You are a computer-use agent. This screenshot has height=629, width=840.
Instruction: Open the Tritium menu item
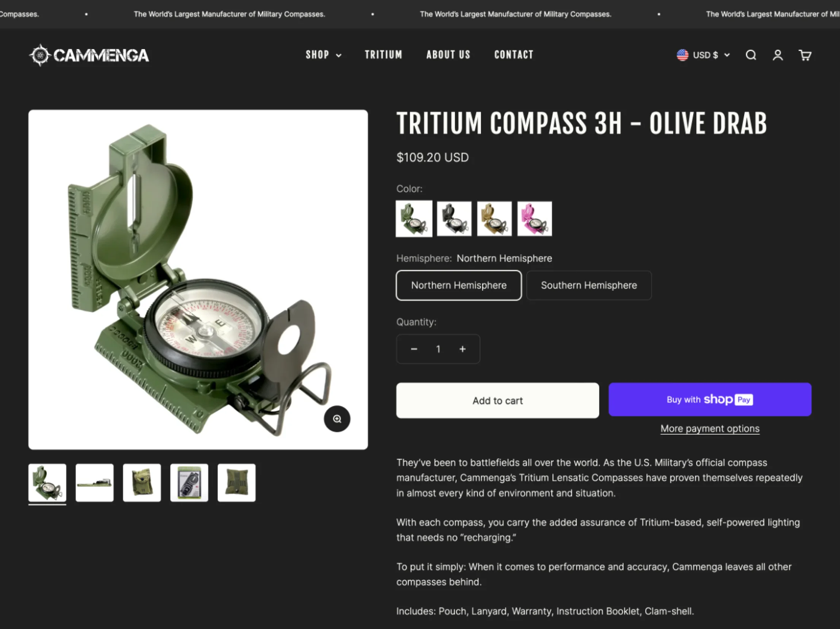pos(383,55)
